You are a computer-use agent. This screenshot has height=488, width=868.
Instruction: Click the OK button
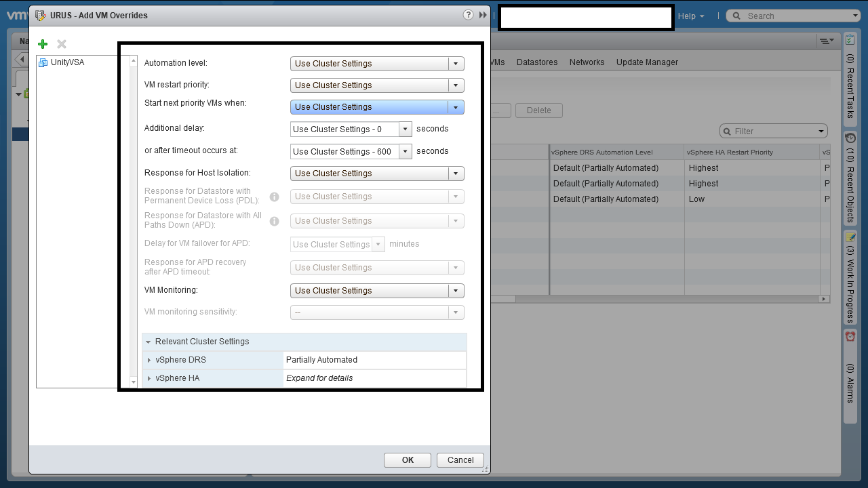[x=407, y=460]
